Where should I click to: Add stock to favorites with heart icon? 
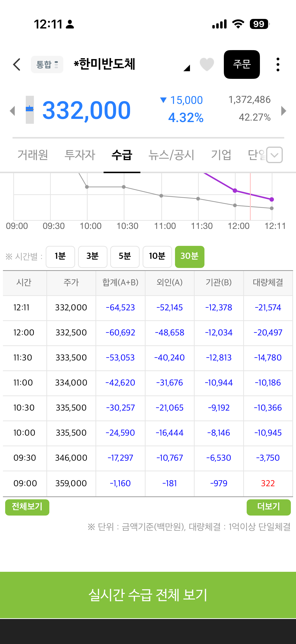pos(207,64)
